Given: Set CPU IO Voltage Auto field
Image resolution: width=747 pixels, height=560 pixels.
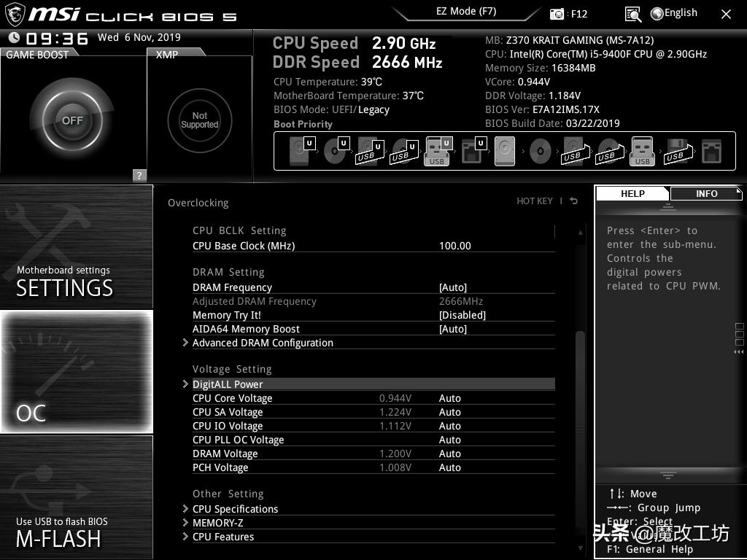Looking at the screenshot, I should pos(449,426).
